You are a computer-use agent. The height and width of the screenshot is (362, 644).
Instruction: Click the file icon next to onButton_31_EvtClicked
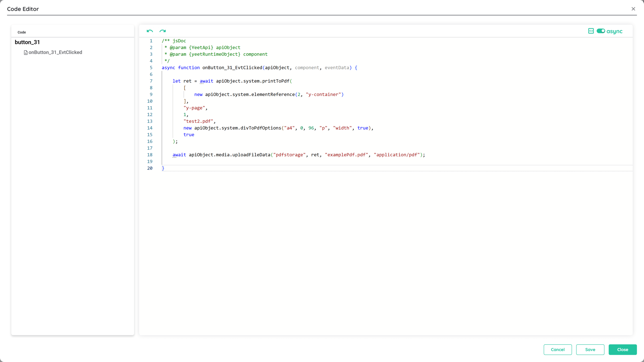click(x=26, y=53)
